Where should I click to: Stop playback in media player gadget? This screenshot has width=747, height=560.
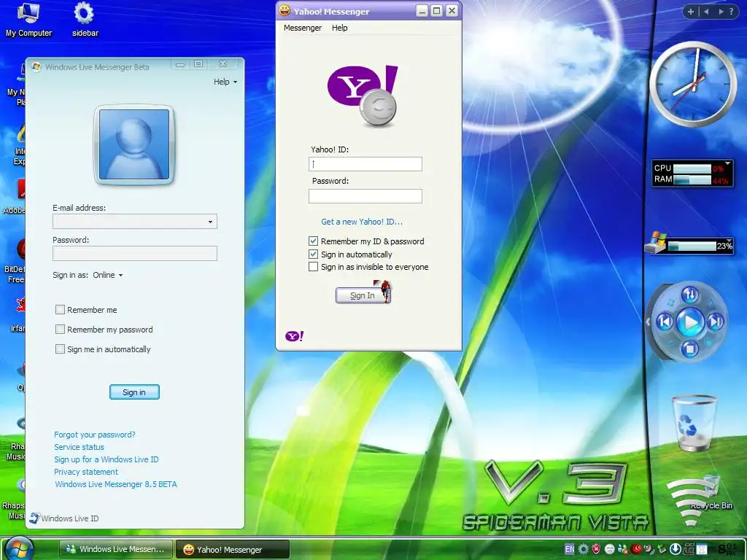(689, 349)
